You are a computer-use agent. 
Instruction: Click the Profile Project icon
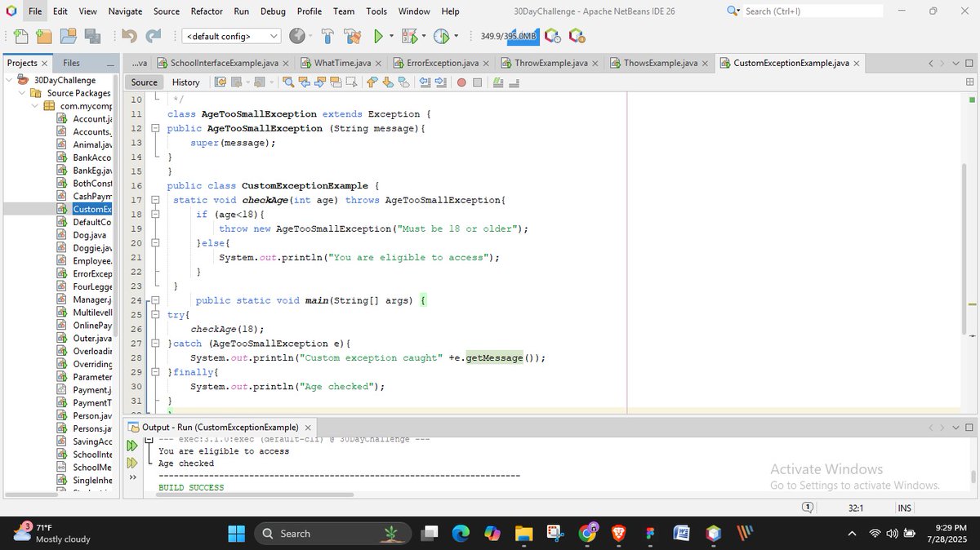click(x=441, y=36)
